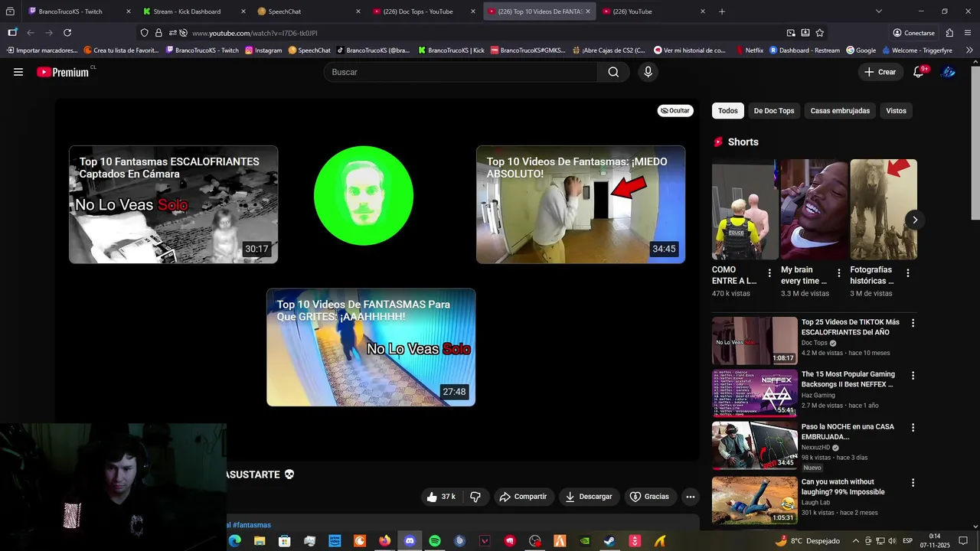
Task: Click the Crear button
Action: pyautogui.click(x=880, y=72)
